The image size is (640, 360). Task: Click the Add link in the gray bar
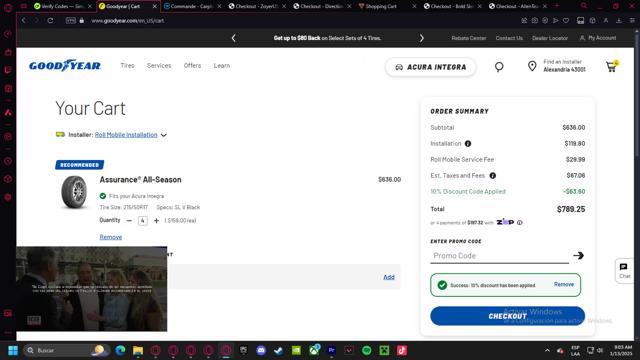(389, 277)
